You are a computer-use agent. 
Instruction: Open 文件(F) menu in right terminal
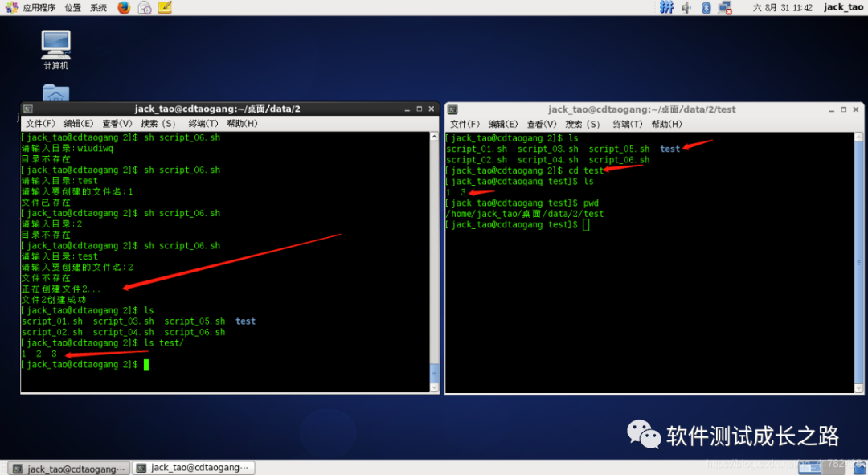point(465,124)
